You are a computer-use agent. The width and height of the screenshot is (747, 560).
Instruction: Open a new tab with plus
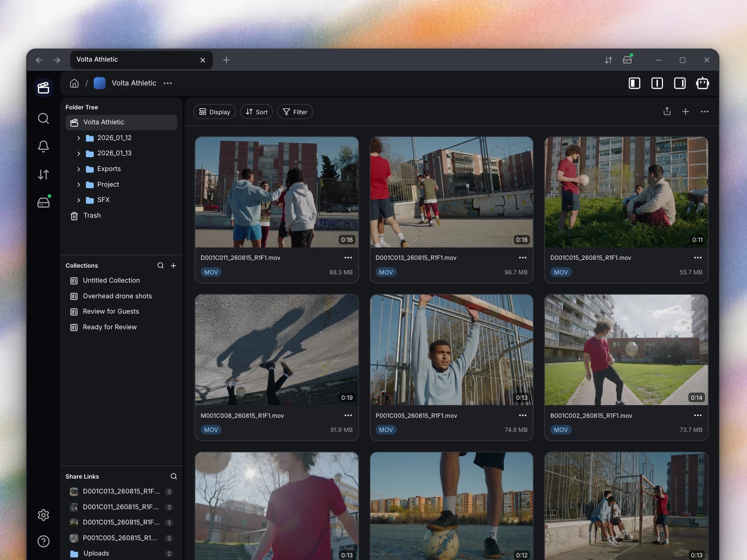pyautogui.click(x=226, y=60)
